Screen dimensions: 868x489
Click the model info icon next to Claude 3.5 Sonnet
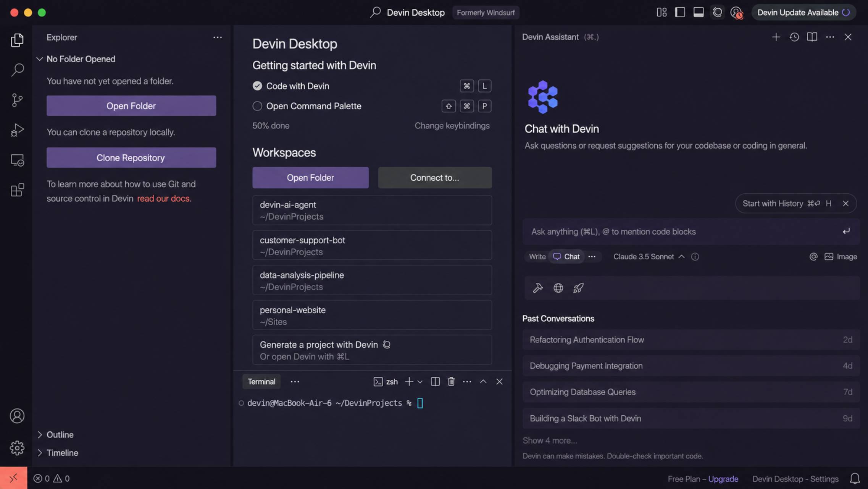point(695,257)
